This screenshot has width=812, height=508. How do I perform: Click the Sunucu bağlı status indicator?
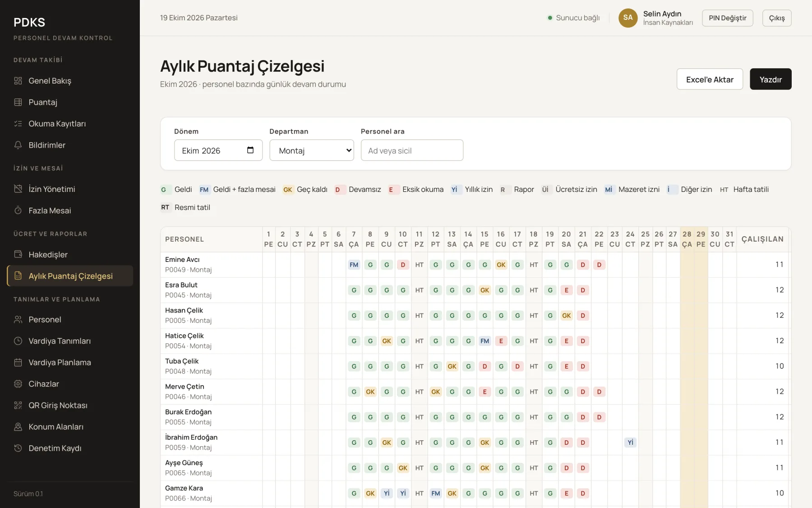coord(573,18)
